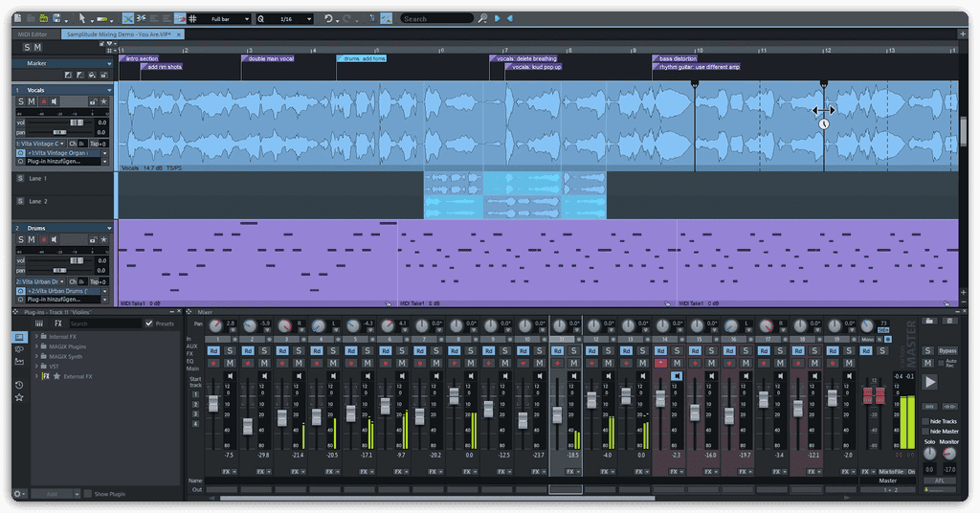The width and height of the screenshot is (980, 513).
Task: Click the global S solo button above tracks
Action: [x=26, y=48]
